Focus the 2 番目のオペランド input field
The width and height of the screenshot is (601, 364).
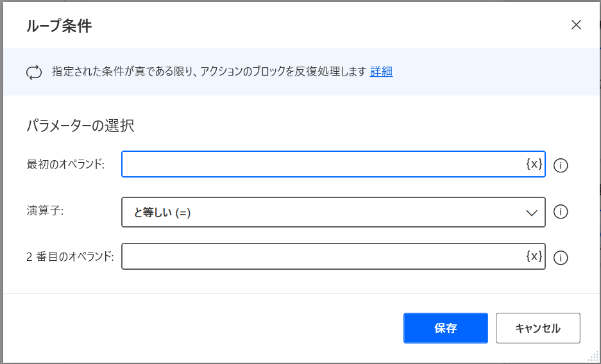coord(321,256)
